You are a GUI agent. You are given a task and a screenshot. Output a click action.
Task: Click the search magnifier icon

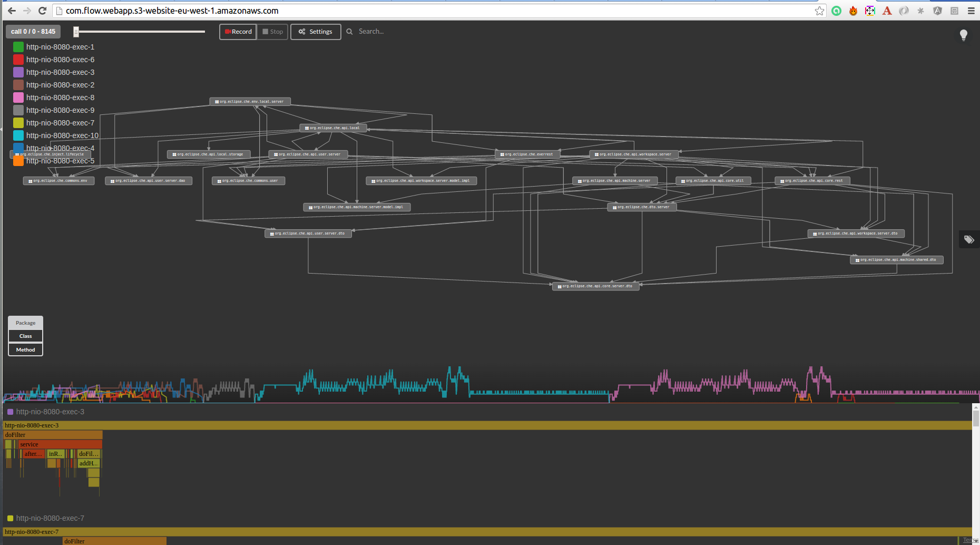coord(349,31)
